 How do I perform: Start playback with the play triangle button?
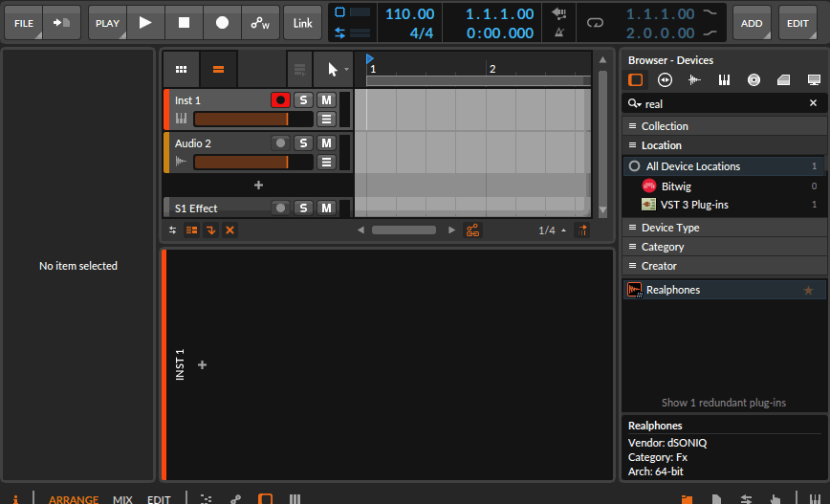click(145, 23)
